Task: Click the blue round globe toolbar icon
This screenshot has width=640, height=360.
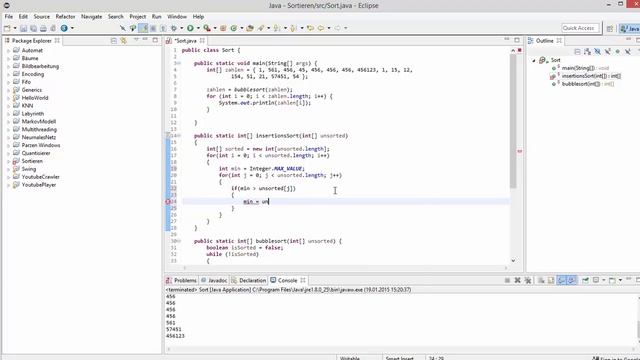Action: tap(64, 28)
